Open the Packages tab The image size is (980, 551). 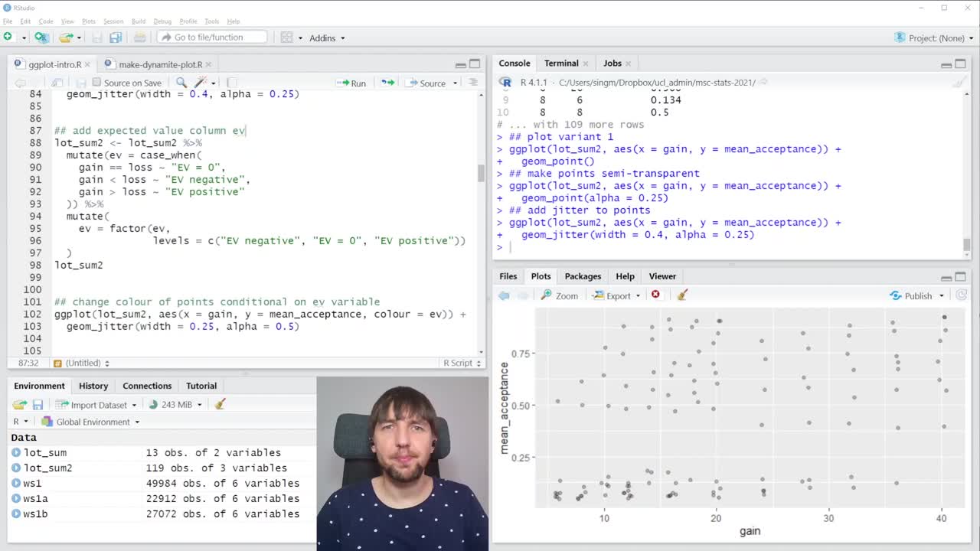pos(583,276)
